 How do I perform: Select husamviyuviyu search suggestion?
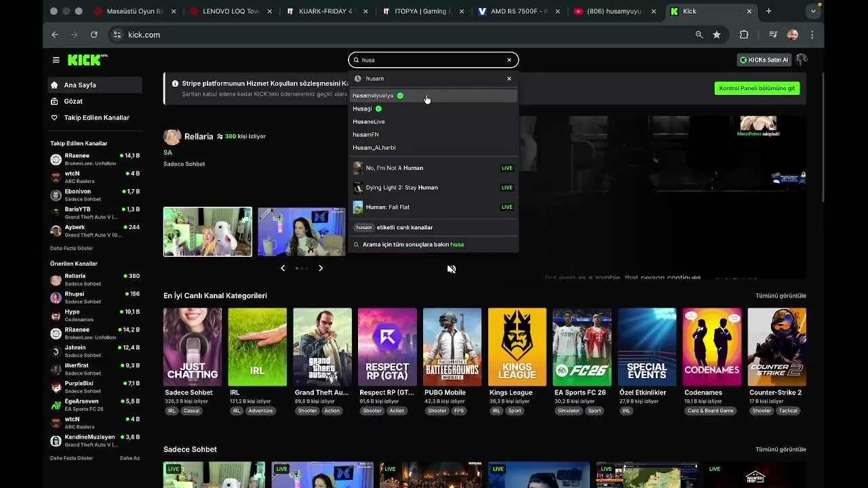tap(433, 96)
